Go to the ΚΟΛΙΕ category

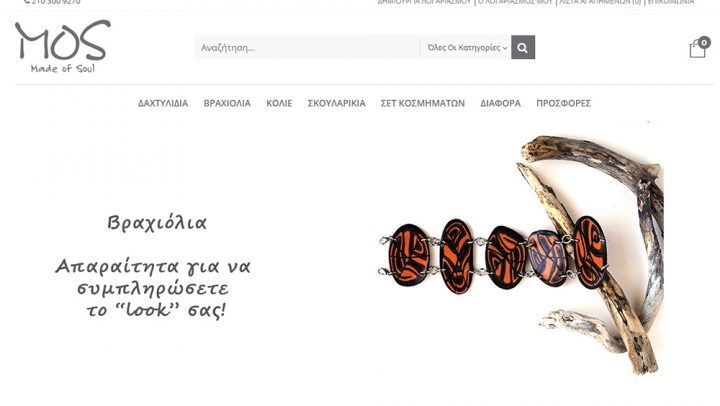tap(279, 103)
